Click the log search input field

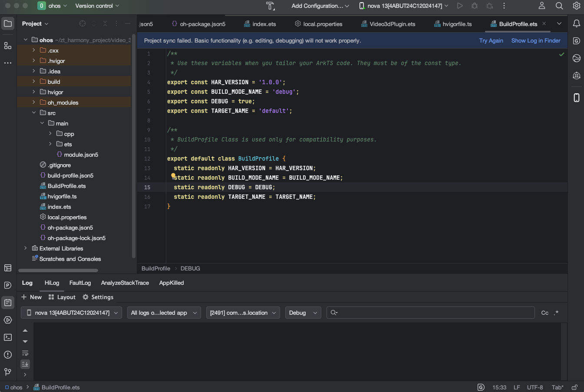pos(434,313)
